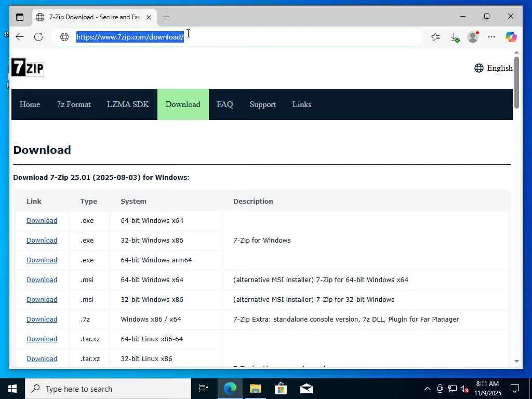Open the LZMA SDK nav item
This screenshot has height=399, width=532.
click(128, 104)
